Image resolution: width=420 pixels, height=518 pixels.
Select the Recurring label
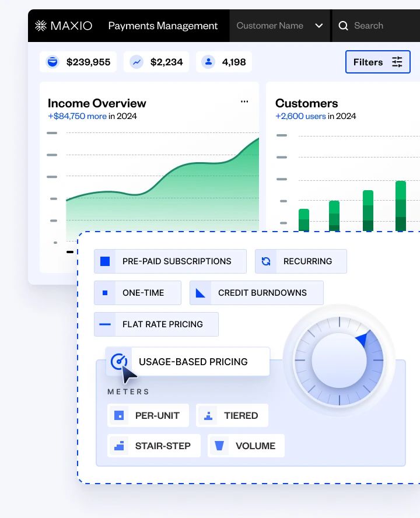point(307,261)
